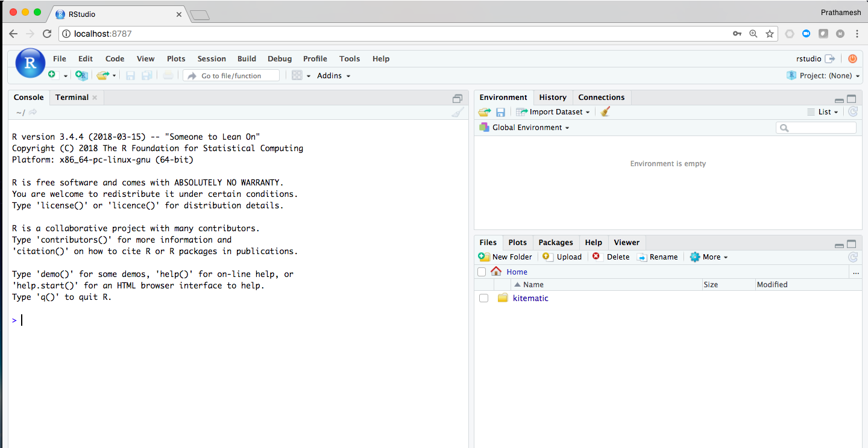The height and width of the screenshot is (448, 868).
Task: Switch to the History tab
Action: click(x=553, y=98)
